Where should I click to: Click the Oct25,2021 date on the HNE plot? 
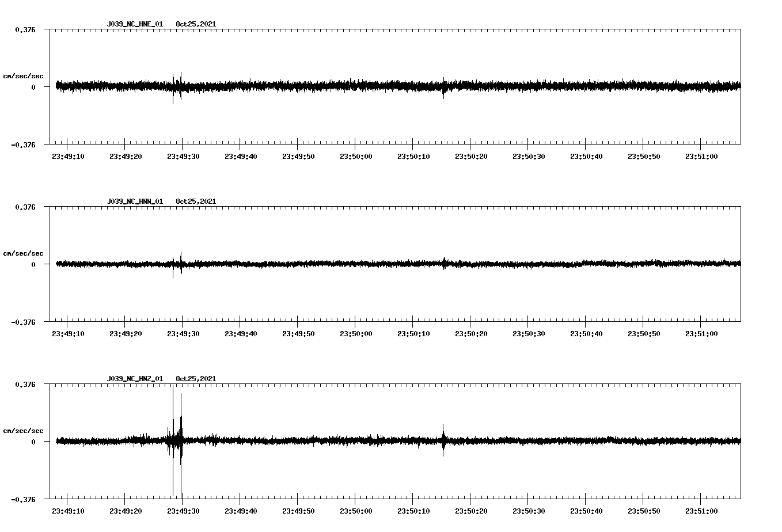point(196,24)
